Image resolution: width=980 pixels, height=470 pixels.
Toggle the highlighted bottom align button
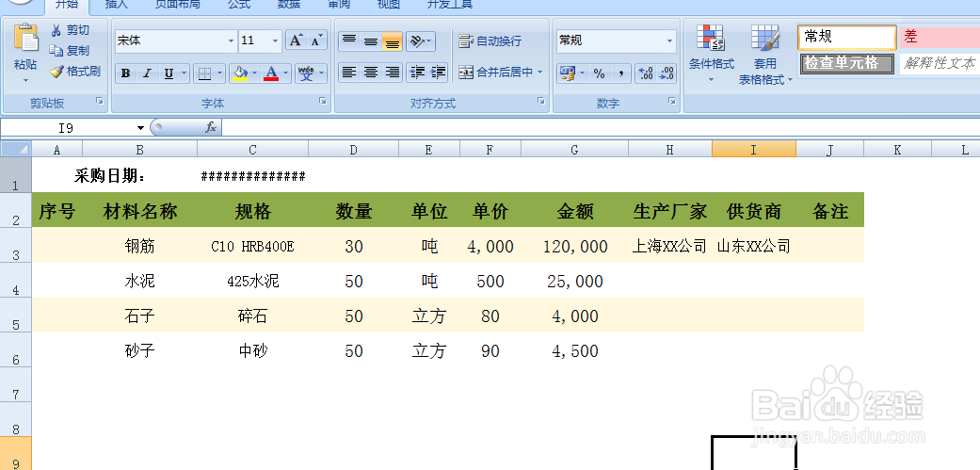click(392, 41)
